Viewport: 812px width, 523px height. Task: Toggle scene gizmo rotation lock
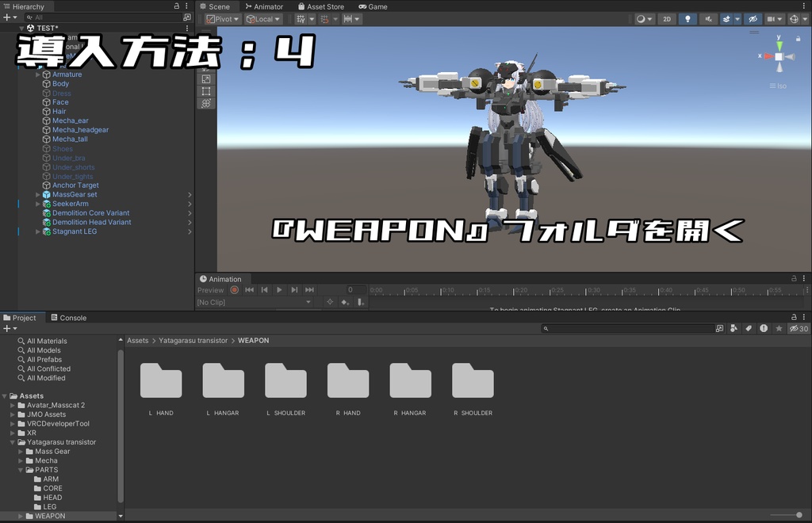[x=798, y=39]
